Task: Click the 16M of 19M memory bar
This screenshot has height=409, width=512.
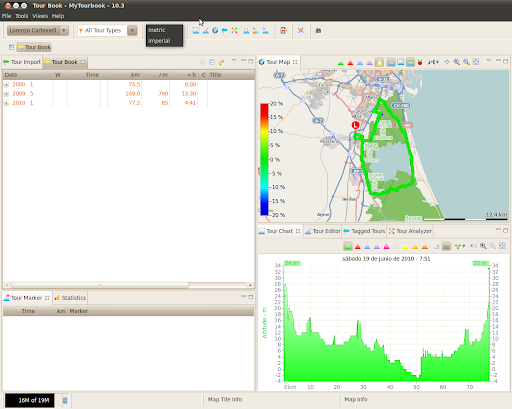Action: pyautogui.click(x=30, y=400)
